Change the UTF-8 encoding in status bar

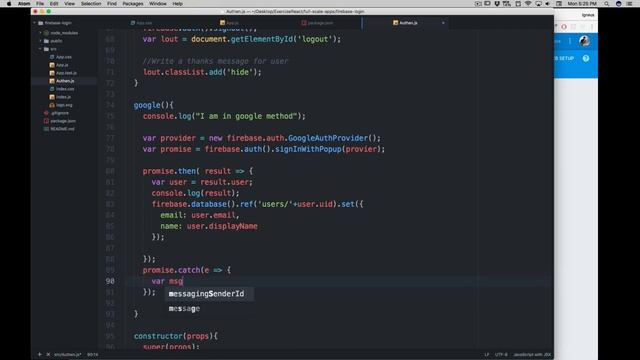pos(501,354)
